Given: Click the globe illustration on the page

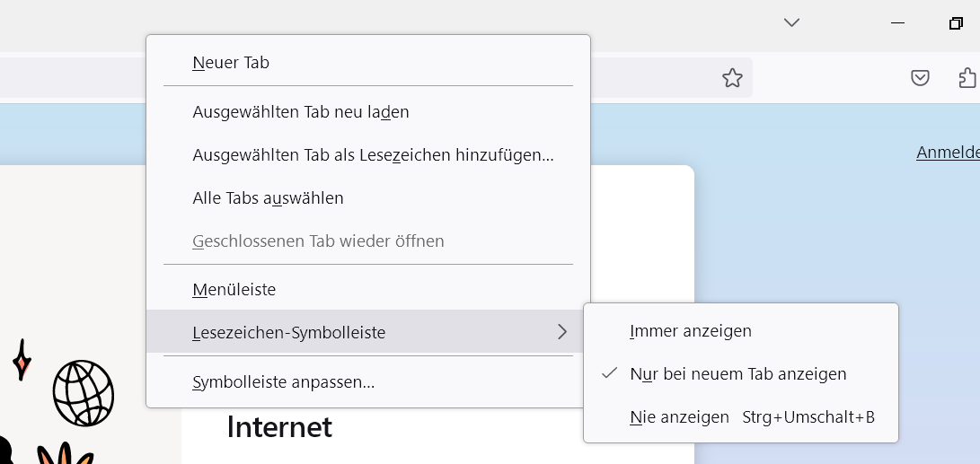Looking at the screenshot, I should 84,393.
